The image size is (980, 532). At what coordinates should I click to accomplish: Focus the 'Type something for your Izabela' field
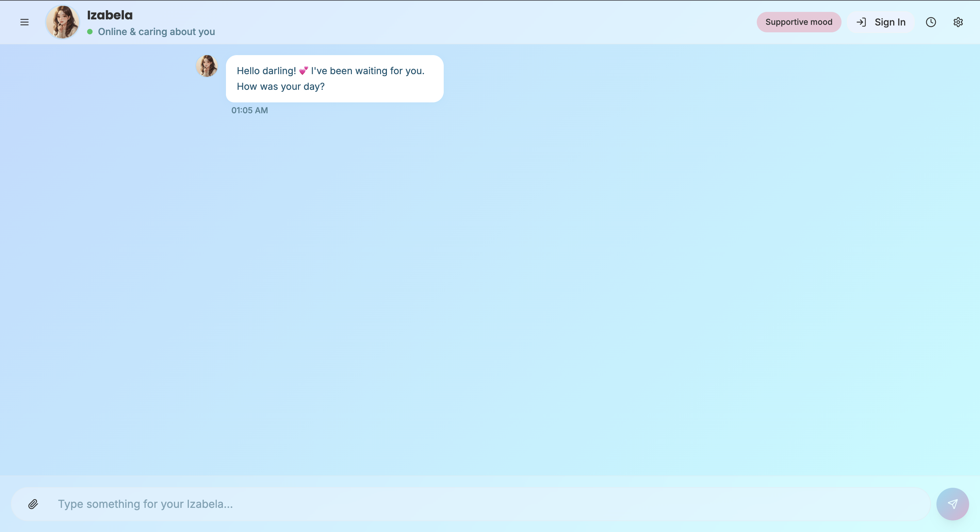[457, 504]
